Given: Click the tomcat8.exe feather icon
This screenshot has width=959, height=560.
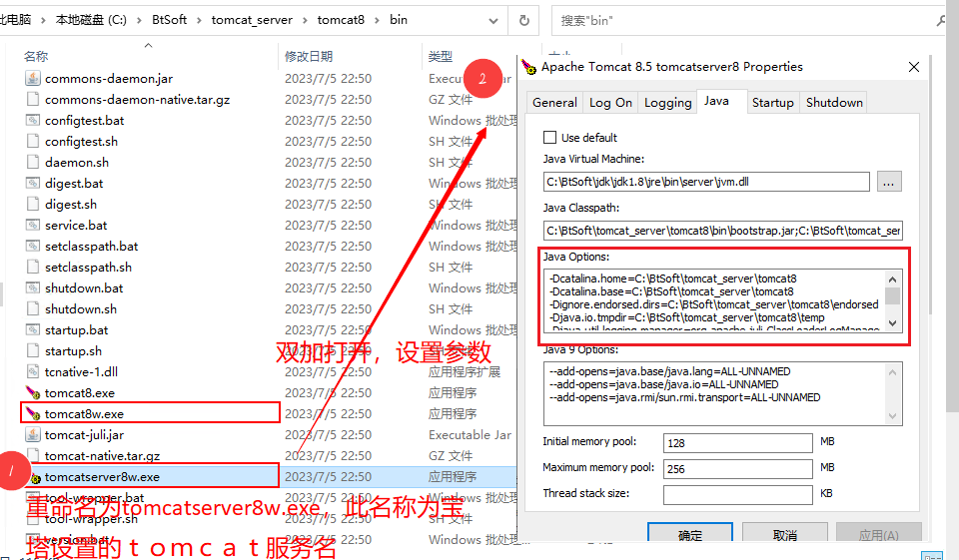Looking at the screenshot, I should pyautogui.click(x=32, y=392).
